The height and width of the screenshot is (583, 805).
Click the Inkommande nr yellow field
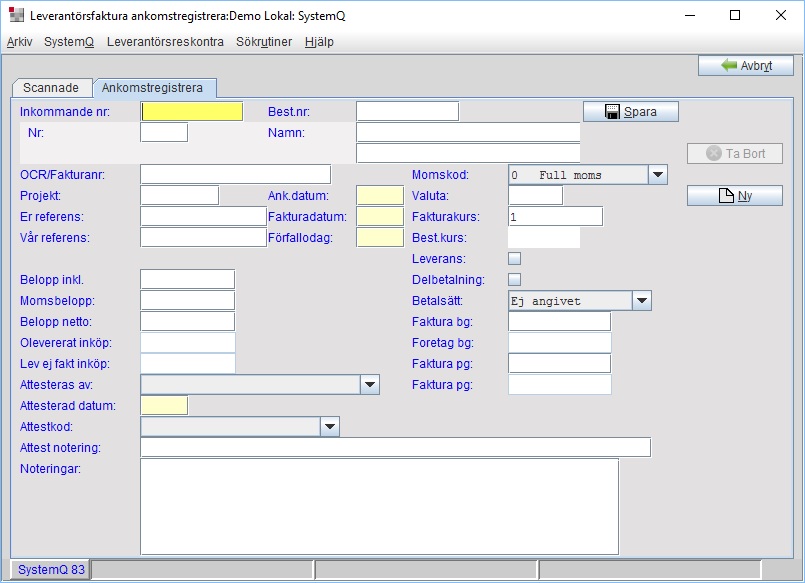192,111
